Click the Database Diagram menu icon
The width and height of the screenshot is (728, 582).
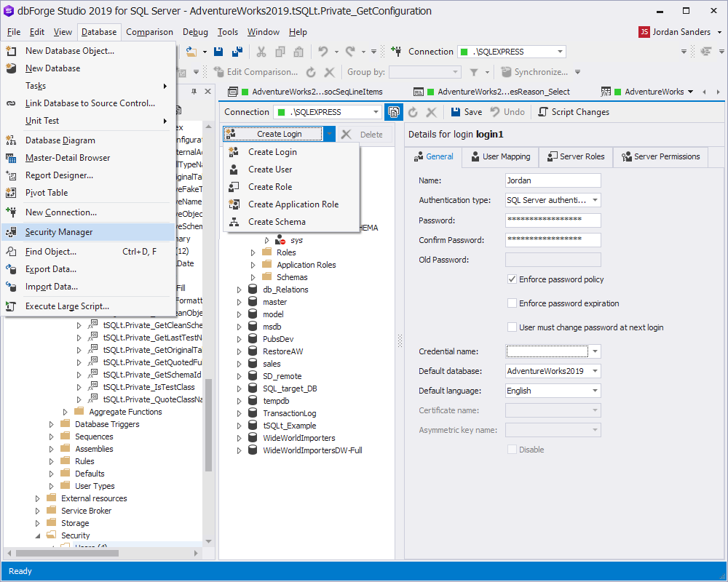pyautogui.click(x=11, y=140)
